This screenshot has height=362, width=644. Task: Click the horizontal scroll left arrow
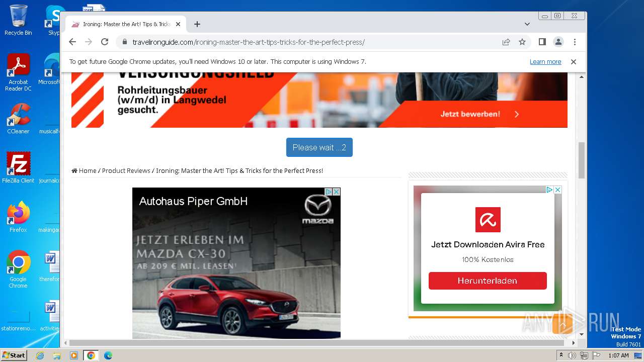(x=65, y=343)
